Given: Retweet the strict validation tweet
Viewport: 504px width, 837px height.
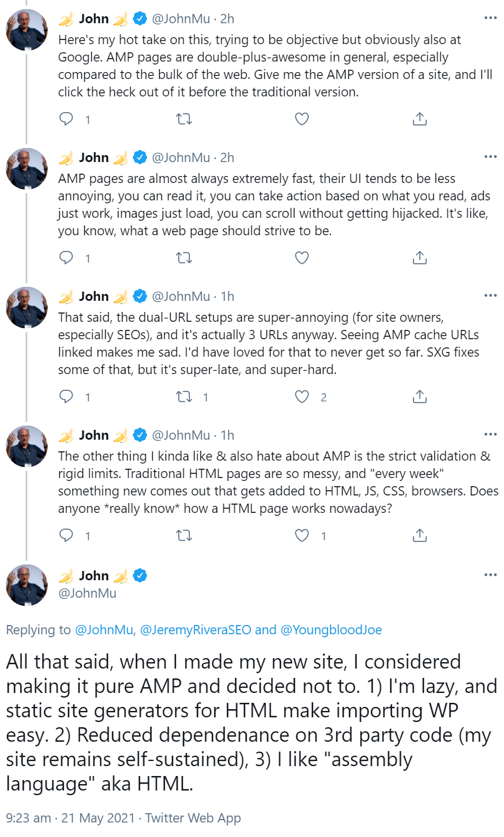Looking at the screenshot, I should (183, 535).
